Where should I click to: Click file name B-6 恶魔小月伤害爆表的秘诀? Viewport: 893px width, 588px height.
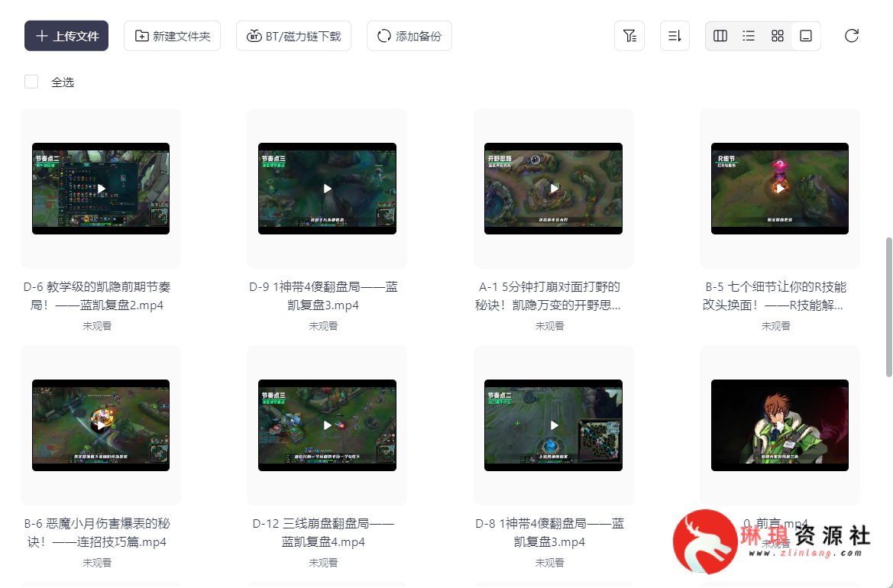(x=97, y=533)
